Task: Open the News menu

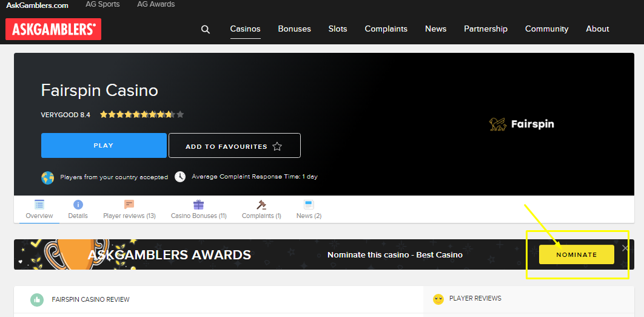Action: coord(436,29)
